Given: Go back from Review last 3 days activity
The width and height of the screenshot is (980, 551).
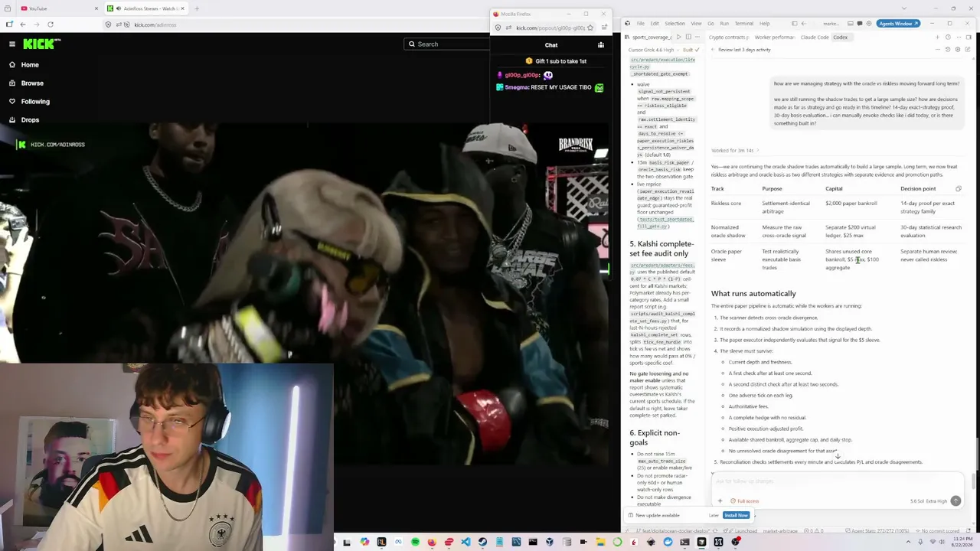Looking at the screenshot, I should click(712, 50).
